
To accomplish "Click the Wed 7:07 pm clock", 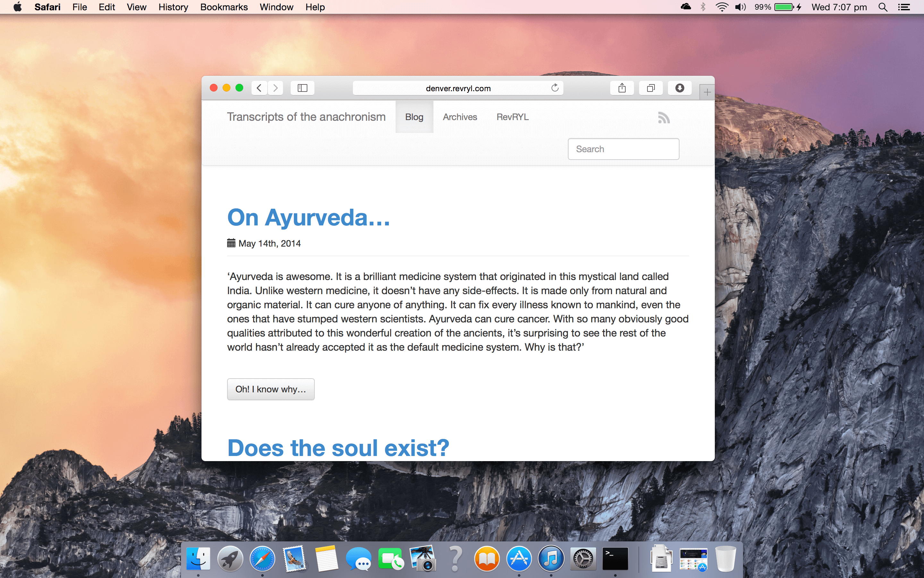I will 839,7.
